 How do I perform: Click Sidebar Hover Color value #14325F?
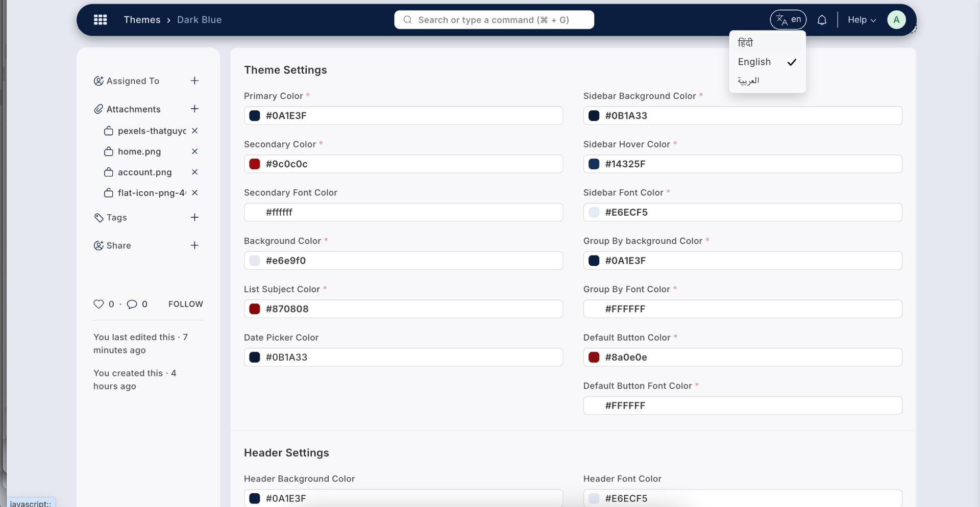(625, 164)
